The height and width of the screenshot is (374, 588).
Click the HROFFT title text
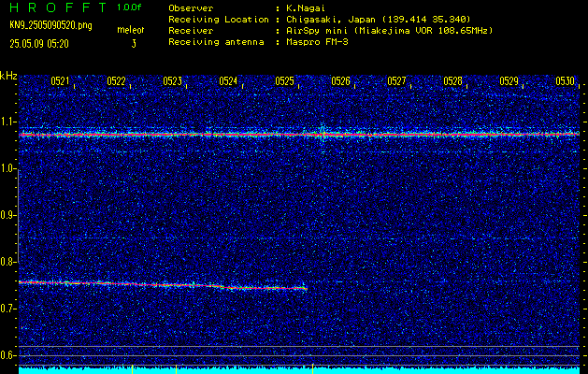[x=58, y=7]
